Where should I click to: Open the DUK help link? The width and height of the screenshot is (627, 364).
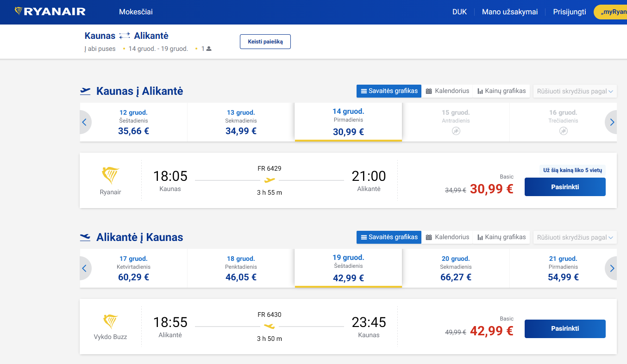coord(459,12)
